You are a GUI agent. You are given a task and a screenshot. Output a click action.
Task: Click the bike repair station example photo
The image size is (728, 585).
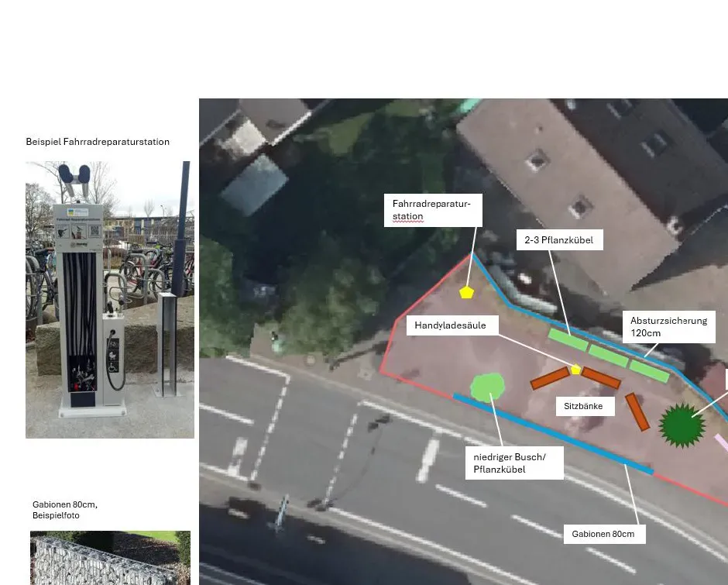pos(109,300)
